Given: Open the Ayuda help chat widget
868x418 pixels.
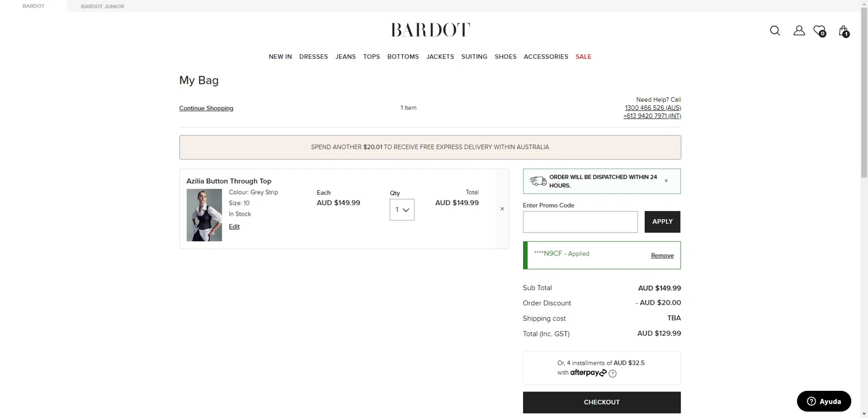Looking at the screenshot, I should (824, 401).
